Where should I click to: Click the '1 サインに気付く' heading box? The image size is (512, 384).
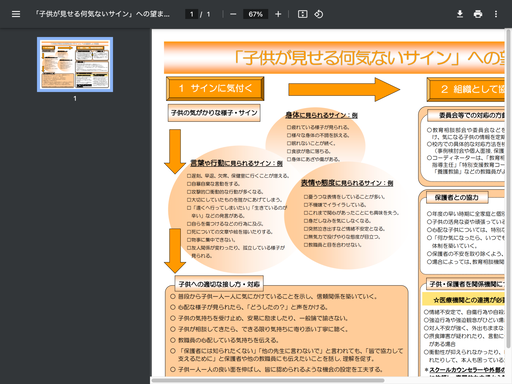(215, 88)
